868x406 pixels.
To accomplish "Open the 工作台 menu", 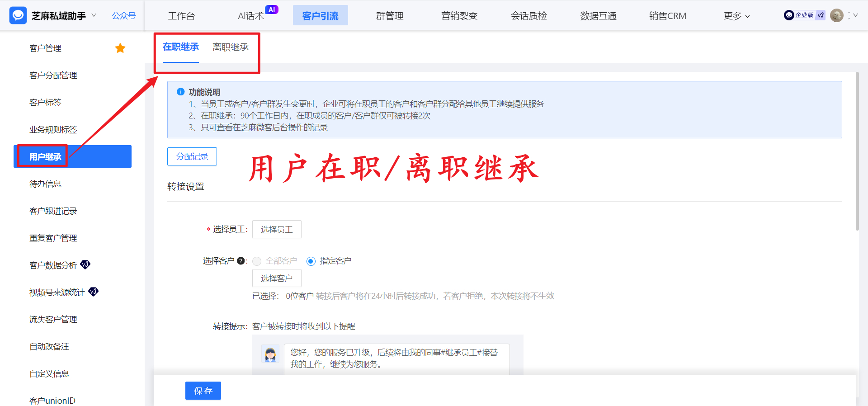I will (181, 16).
